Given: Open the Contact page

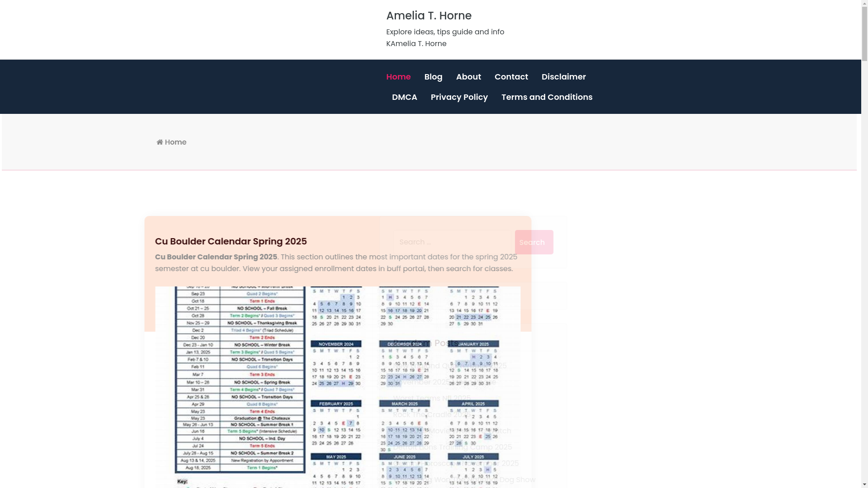Looking at the screenshot, I should [x=511, y=77].
